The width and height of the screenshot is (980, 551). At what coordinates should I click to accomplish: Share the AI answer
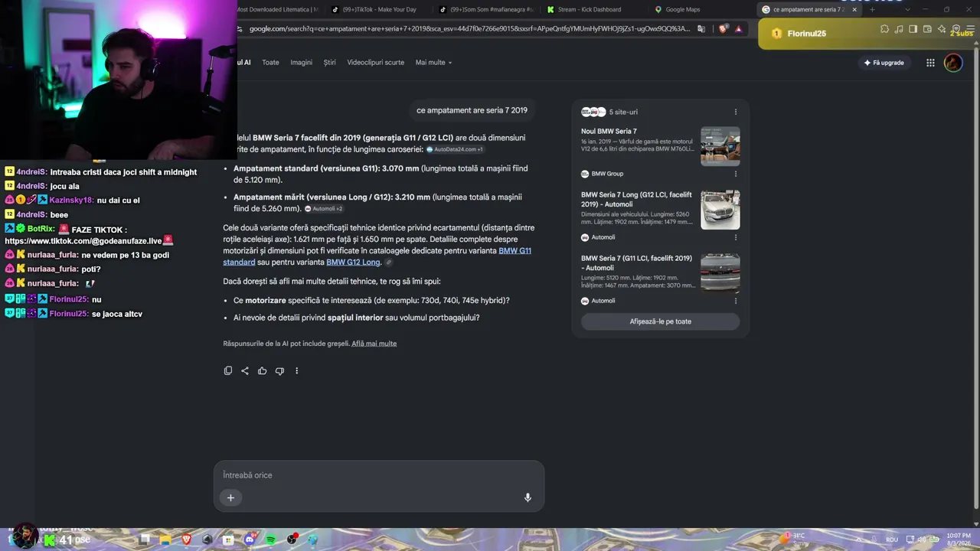pos(245,371)
